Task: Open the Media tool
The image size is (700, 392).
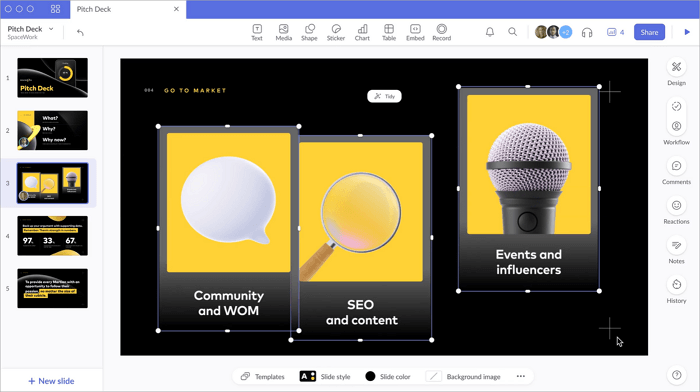Action: 283,33
